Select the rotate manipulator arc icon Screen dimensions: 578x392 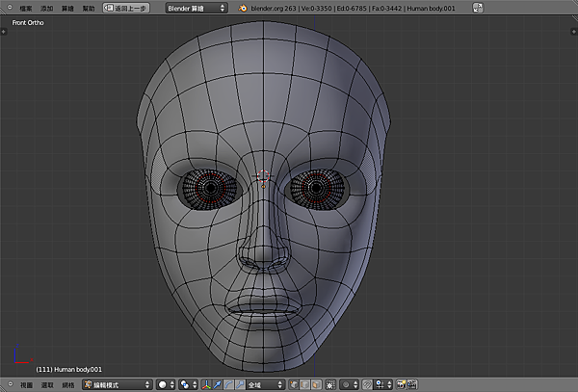(x=228, y=383)
